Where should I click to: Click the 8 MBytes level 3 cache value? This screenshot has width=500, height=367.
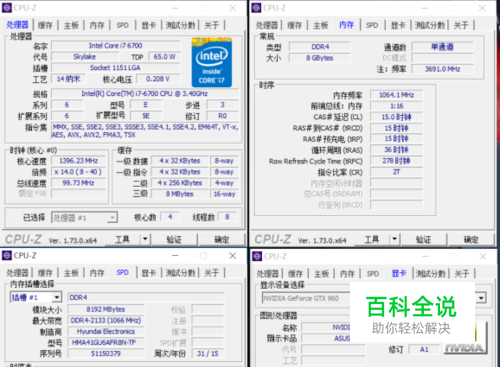pos(180,194)
